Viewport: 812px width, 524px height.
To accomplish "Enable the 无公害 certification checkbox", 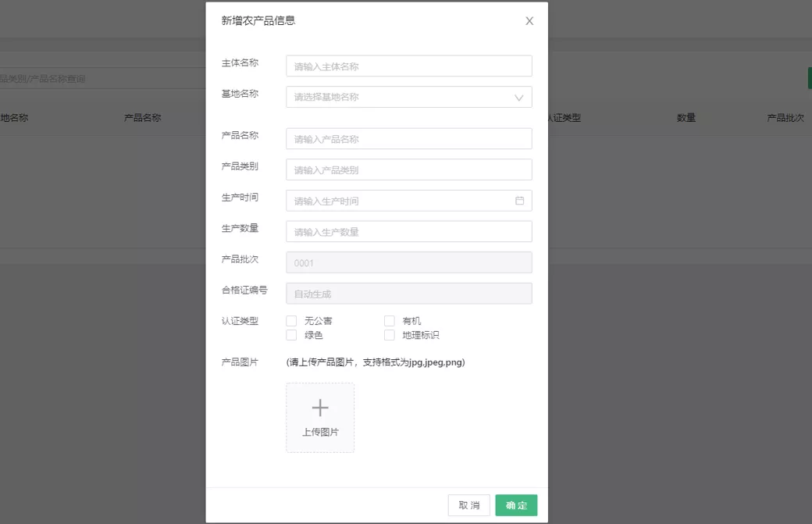I will pos(291,320).
